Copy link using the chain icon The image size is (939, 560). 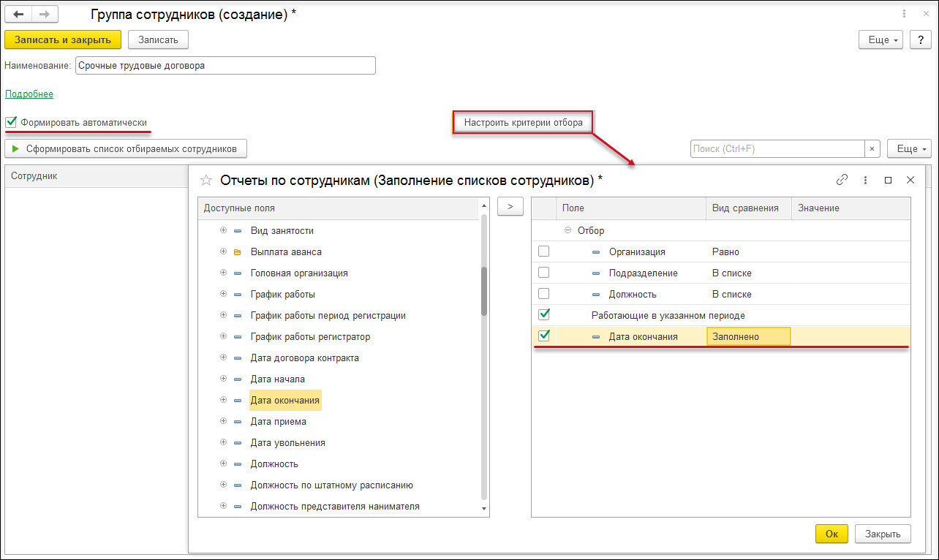(x=842, y=180)
